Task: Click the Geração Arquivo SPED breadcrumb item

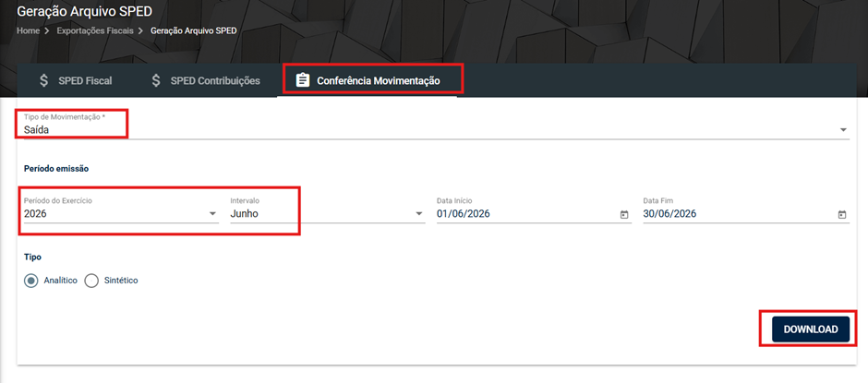Action: [194, 31]
